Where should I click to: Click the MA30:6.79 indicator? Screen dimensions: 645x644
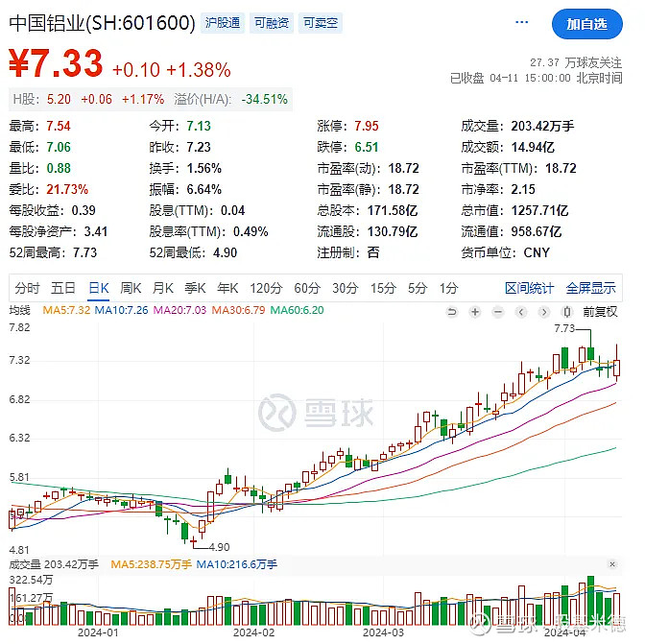tap(239, 310)
